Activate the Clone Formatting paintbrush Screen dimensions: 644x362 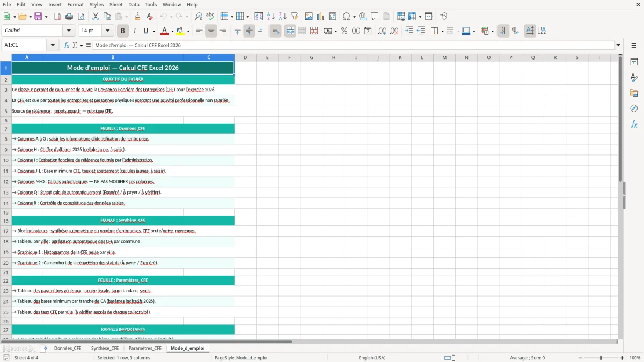[138, 17]
